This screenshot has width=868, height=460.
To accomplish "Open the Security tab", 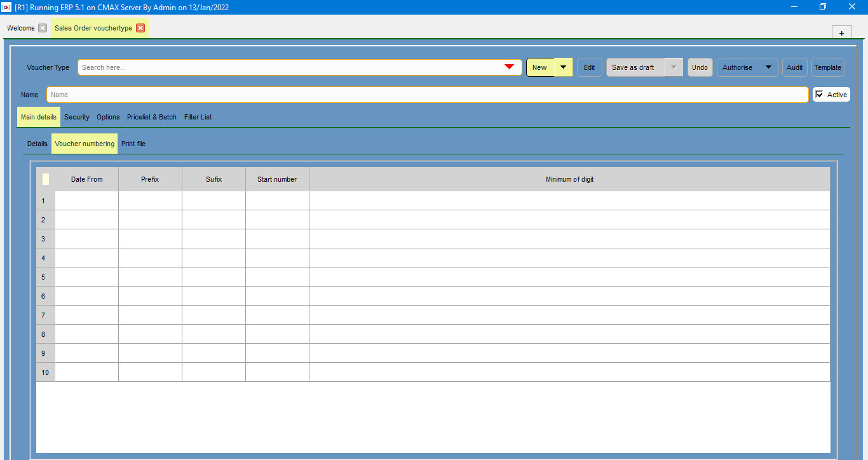I will (x=77, y=117).
